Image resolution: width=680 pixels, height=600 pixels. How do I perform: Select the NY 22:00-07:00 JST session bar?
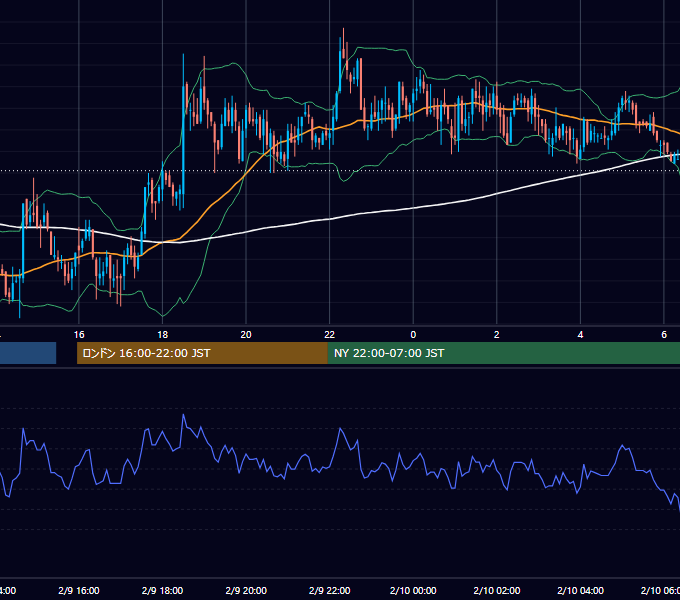(x=503, y=353)
